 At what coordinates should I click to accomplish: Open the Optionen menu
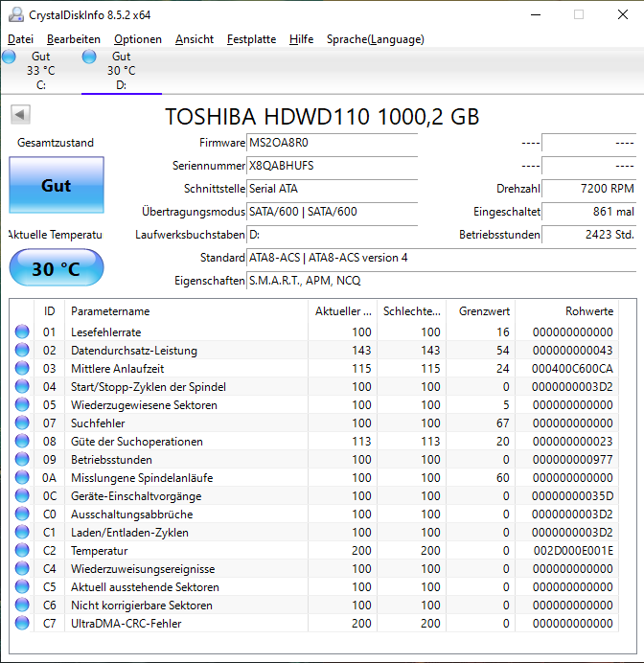[x=138, y=39]
